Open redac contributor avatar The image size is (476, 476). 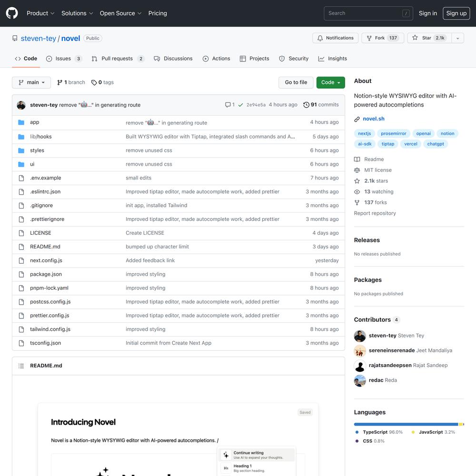[x=360, y=380]
